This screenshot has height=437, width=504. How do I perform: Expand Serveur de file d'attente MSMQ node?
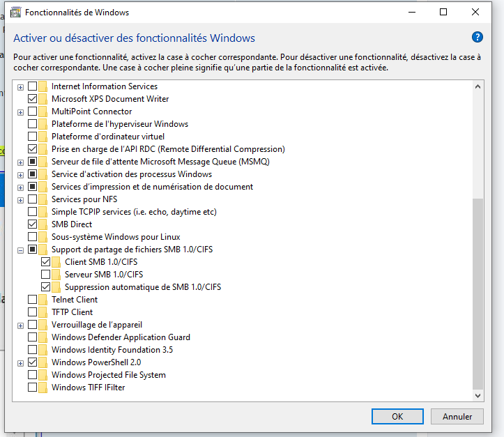point(21,162)
